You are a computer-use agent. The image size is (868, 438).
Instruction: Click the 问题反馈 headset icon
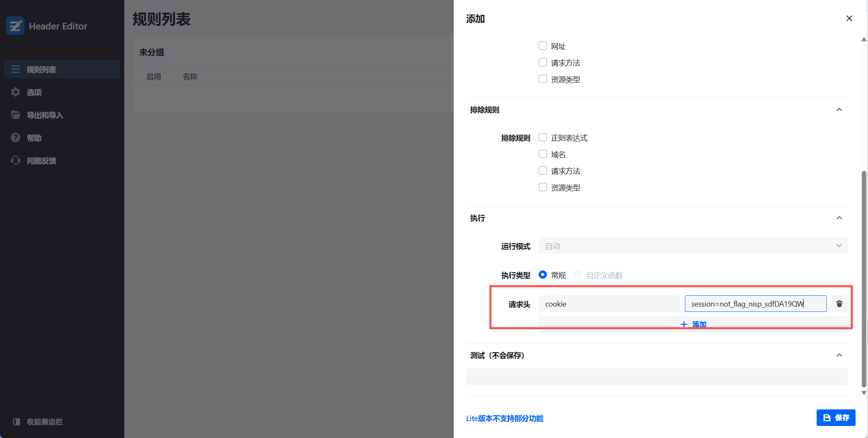15,161
